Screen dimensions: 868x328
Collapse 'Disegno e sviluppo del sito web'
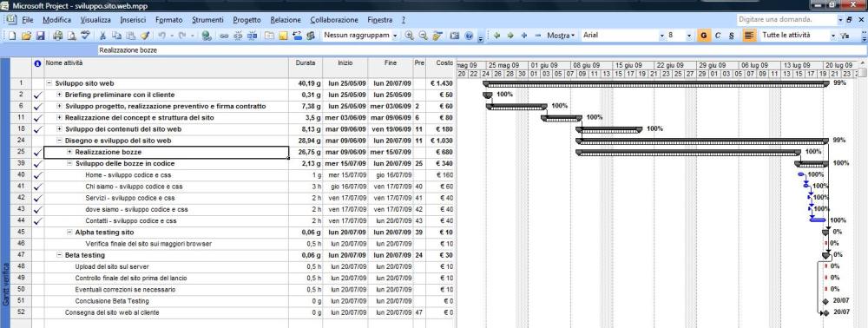coord(59,141)
